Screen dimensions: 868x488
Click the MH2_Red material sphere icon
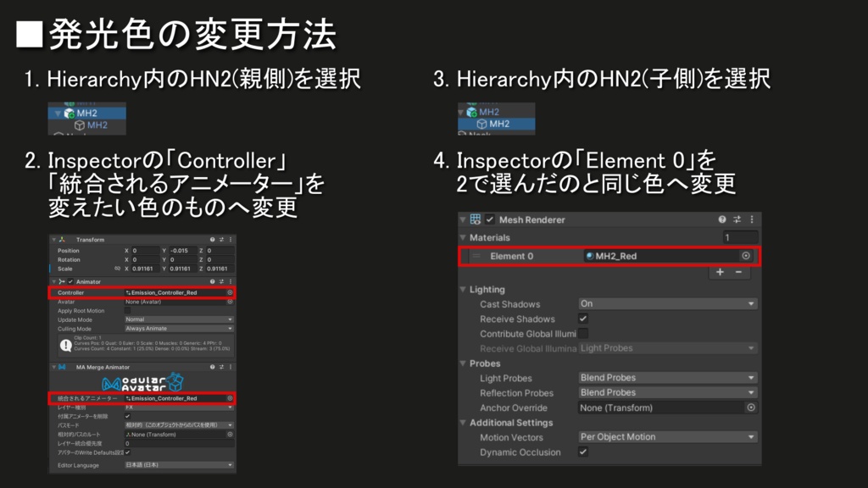[590, 256]
